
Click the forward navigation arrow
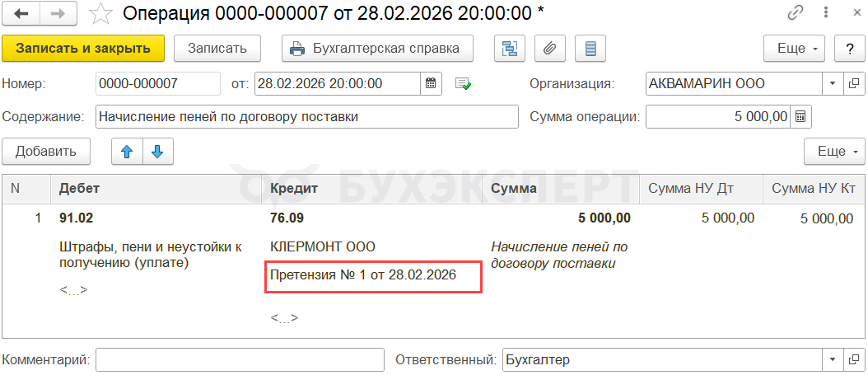click(58, 13)
